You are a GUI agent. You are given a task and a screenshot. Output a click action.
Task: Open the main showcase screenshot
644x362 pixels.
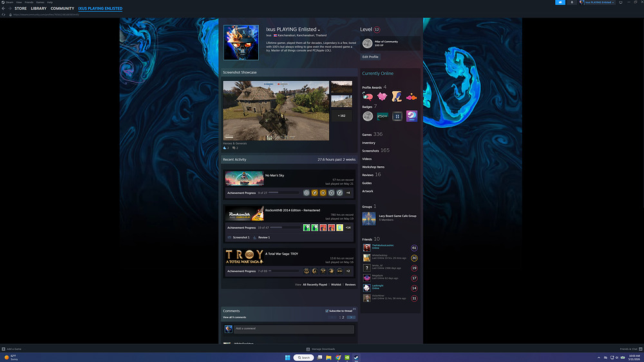pos(276,111)
